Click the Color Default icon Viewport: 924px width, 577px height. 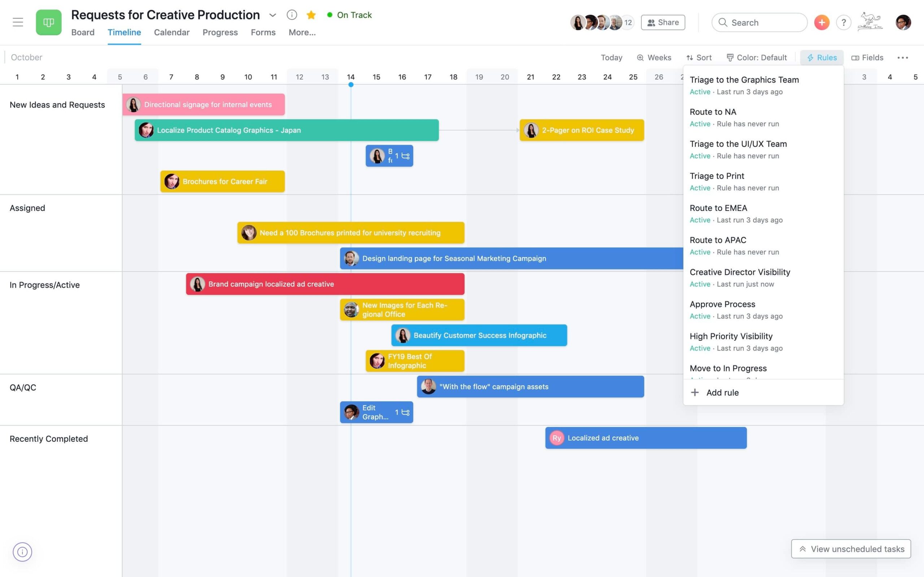pos(729,58)
